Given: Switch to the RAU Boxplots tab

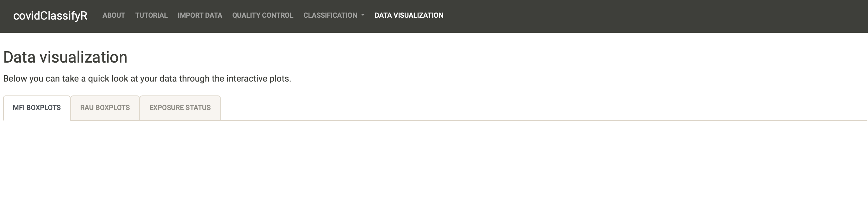Looking at the screenshot, I should pos(105,108).
